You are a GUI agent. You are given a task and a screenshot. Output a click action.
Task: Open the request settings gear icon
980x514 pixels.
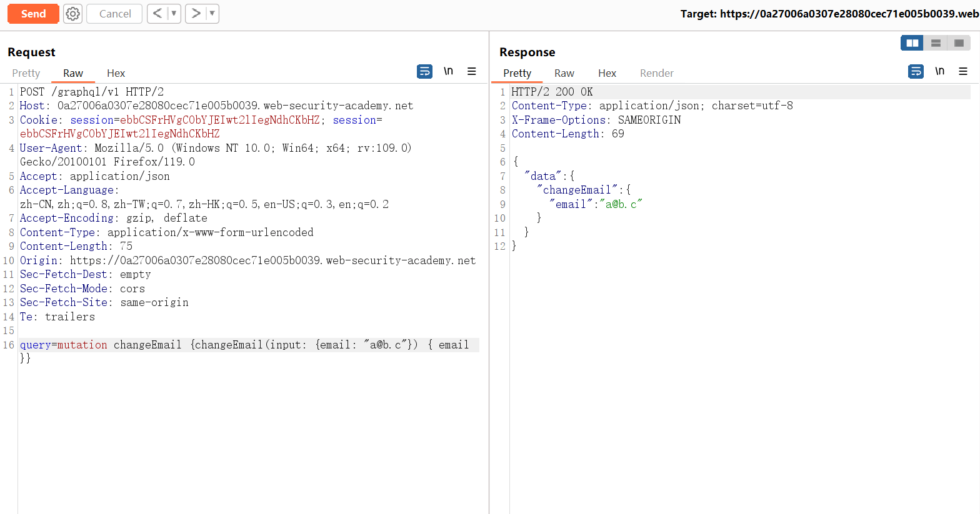(x=73, y=14)
